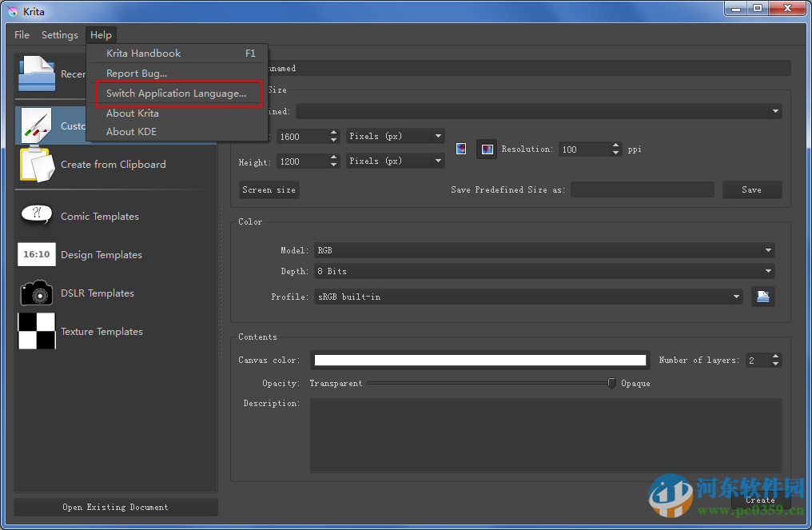The image size is (812, 530).
Task: Open the color Depth dropdown
Action: coord(543,271)
